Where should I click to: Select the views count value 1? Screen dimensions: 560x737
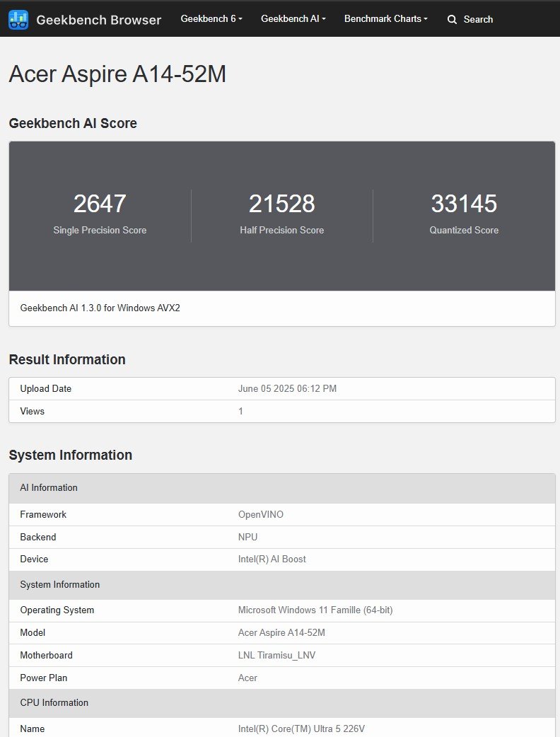click(240, 411)
